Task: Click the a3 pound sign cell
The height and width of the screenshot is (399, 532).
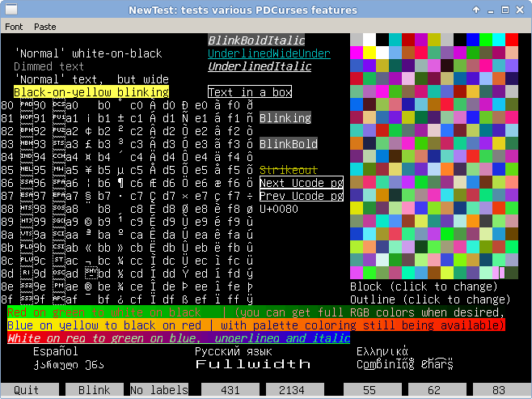Action: pyautogui.click(x=88, y=144)
